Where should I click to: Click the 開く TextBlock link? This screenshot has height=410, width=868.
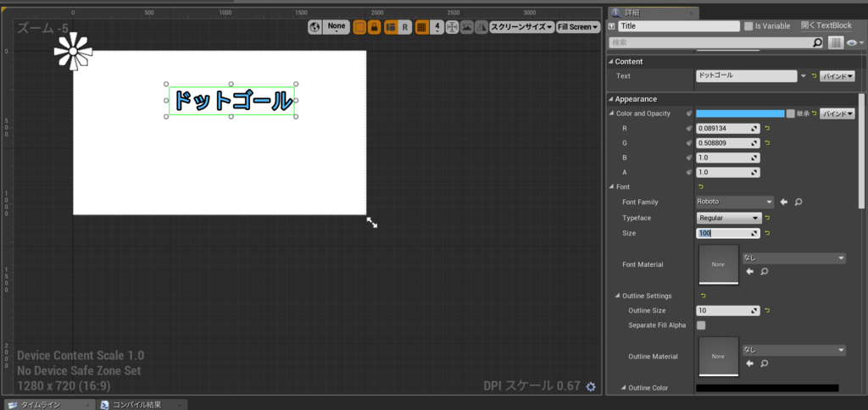tap(826, 25)
